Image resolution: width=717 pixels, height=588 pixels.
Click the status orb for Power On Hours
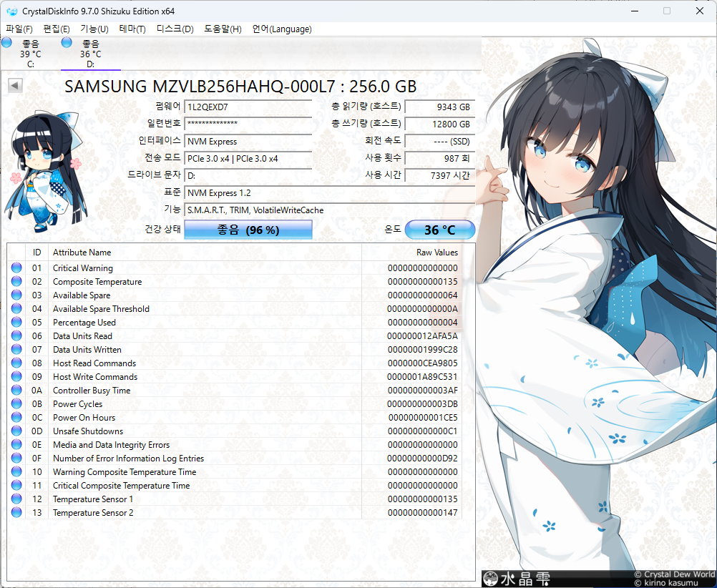pos(16,417)
